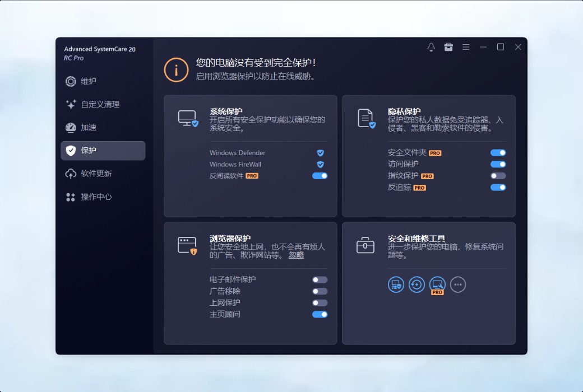This screenshot has height=392, width=583.
Task: Click PRO badge next to 指纹保护
Action: [x=427, y=176]
